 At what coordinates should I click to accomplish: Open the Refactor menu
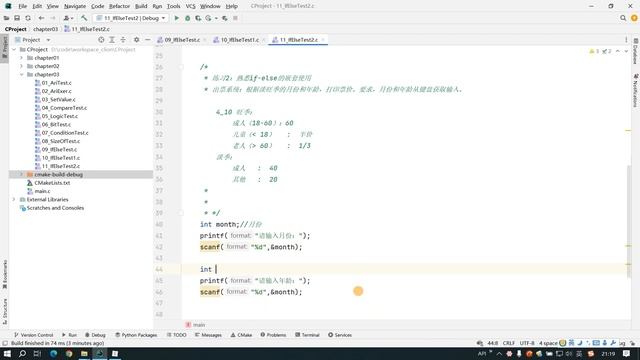point(119,6)
